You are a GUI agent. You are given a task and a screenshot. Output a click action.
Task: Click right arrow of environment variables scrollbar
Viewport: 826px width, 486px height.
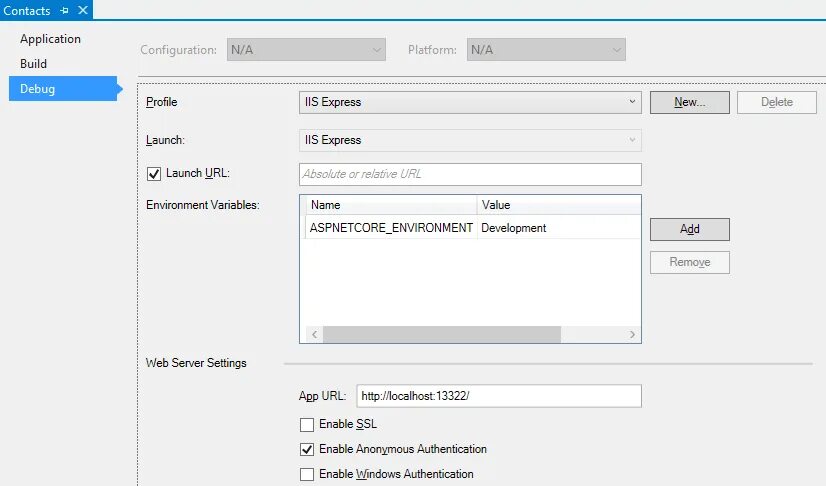point(632,334)
